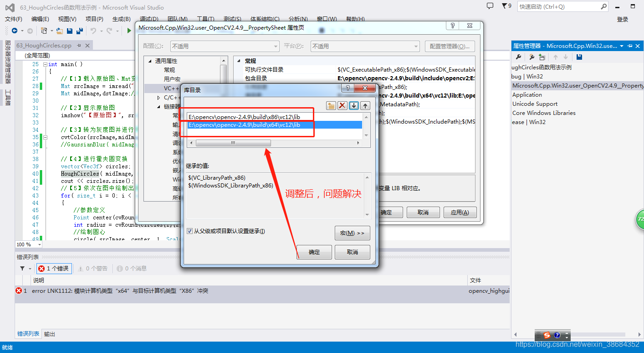
Task: Toggle the 0 个消息 messages filter
Action: click(x=132, y=269)
